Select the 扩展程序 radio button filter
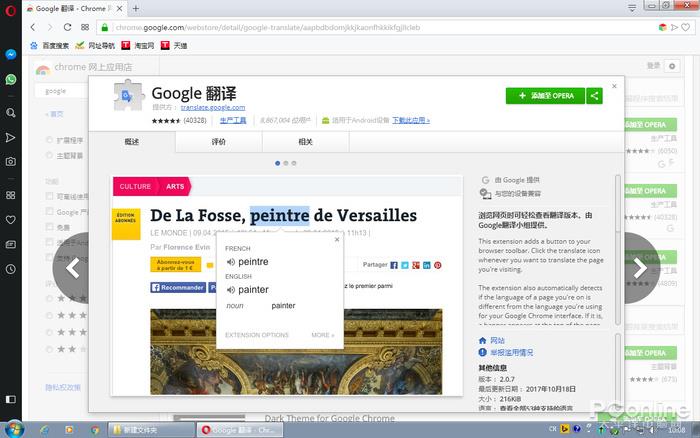Viewport: 700px width, 438px height. point(51,141)
